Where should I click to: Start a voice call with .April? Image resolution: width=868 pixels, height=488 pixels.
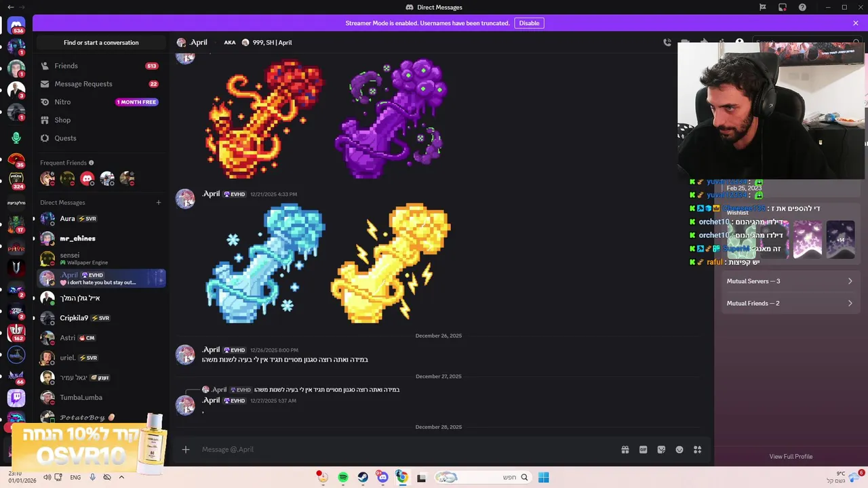coord(667,42)
